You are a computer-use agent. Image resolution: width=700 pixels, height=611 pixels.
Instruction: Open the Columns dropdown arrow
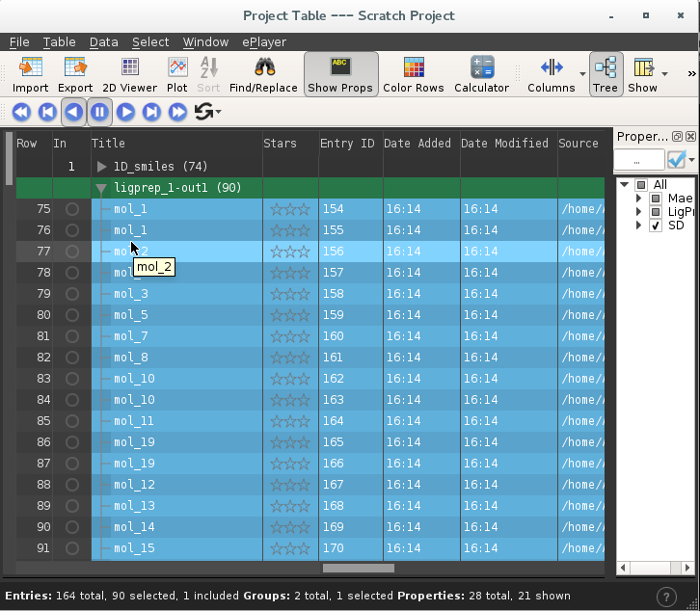click(x=582, y=74)
